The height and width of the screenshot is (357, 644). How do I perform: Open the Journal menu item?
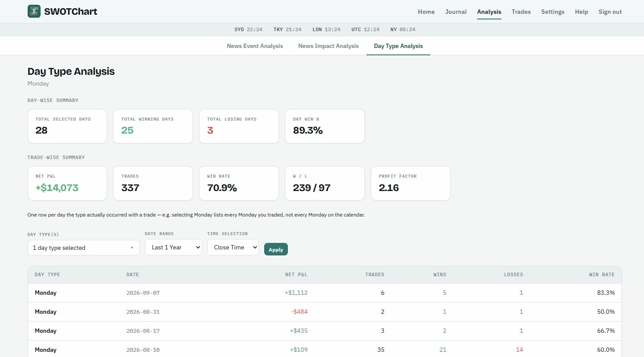tap(456, 12)
